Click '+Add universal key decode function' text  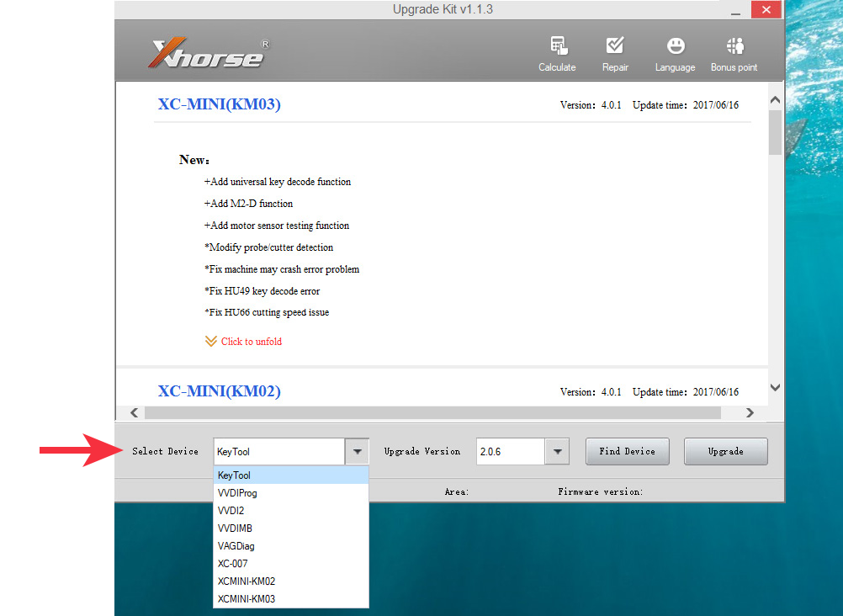point(278,182)
